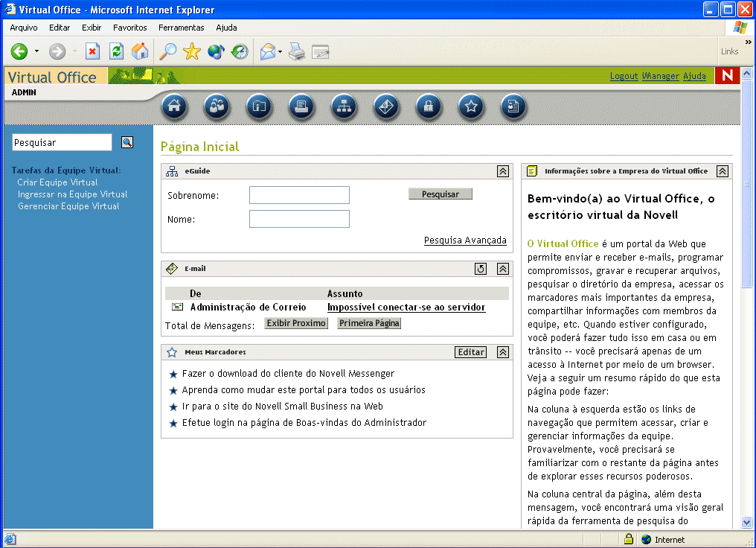Image resolution: width=756 pixels, height=548 pixels.
Task: Open the bookmarks star round icon
Action: coord(472,106)
